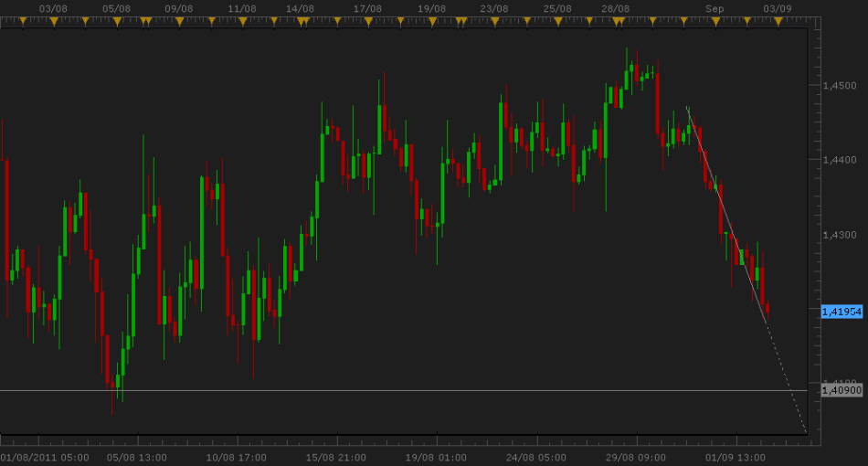Screen dimensions: 868x466
Task: Click the 29/08 09:00 time axis label
Action: point(635,457)
